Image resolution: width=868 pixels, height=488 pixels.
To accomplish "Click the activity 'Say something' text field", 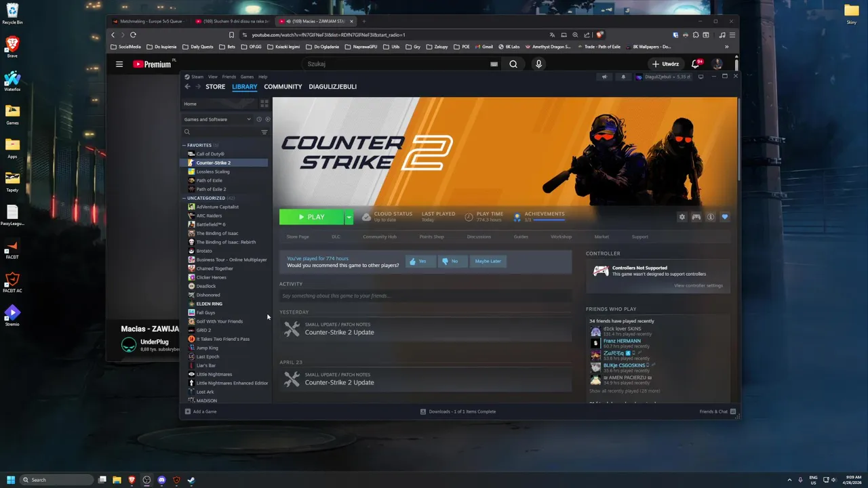I will point(425,296).
